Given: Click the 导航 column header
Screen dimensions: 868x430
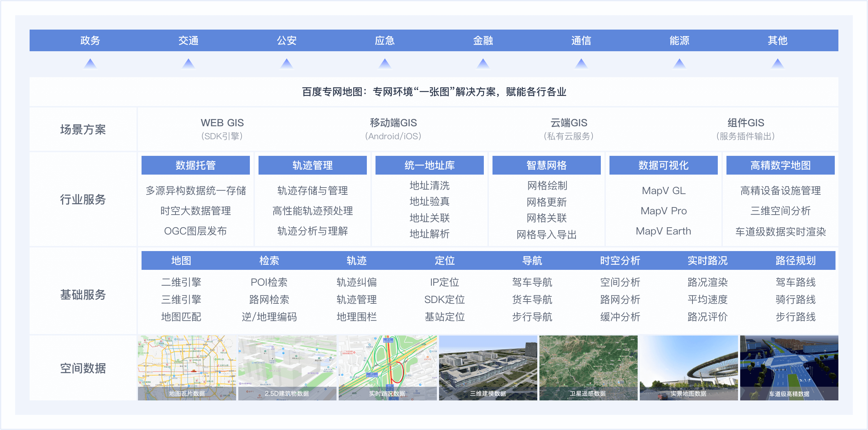Looking at the screenshot, I should [x=532, y=260].
